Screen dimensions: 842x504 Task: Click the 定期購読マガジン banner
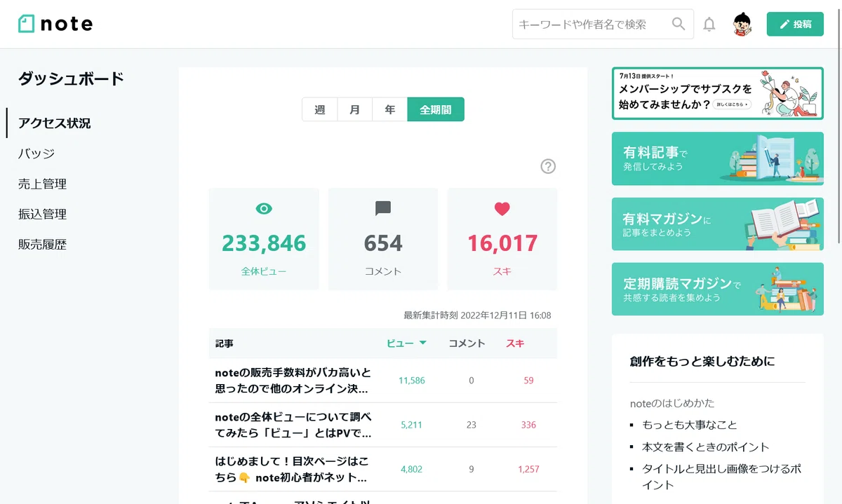(x=718, y=290)
